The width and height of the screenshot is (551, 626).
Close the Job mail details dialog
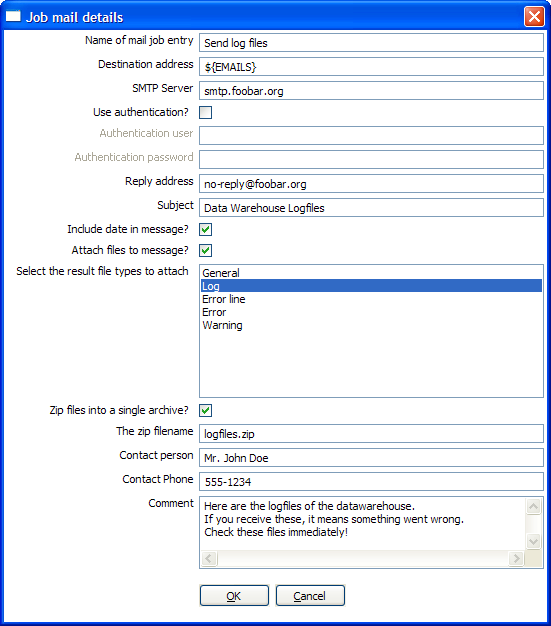(x=534, y=17)
